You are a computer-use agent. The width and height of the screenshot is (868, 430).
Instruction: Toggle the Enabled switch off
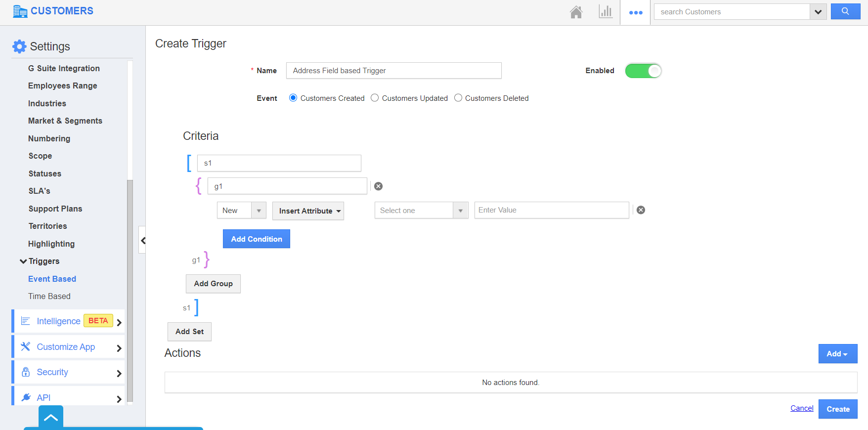[x=643, y=71]
